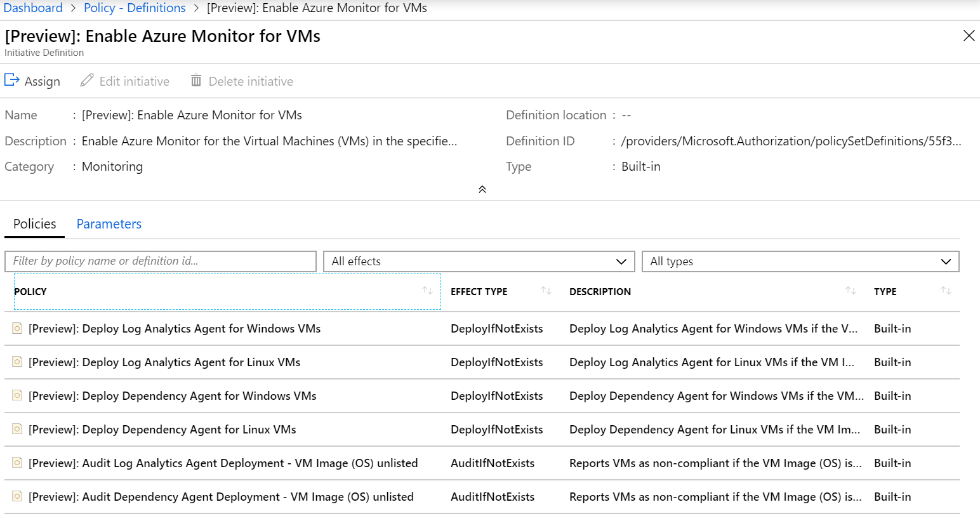Click the policy name filter field
This screenshot has height=528, width=980.
(160, 261)
